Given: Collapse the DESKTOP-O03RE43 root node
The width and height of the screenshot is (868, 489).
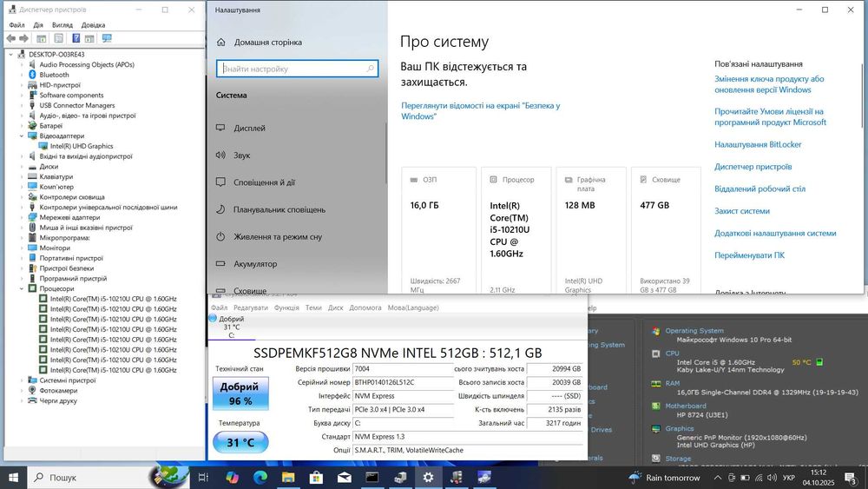Looking at the screenshot, I should coord(11,54).
